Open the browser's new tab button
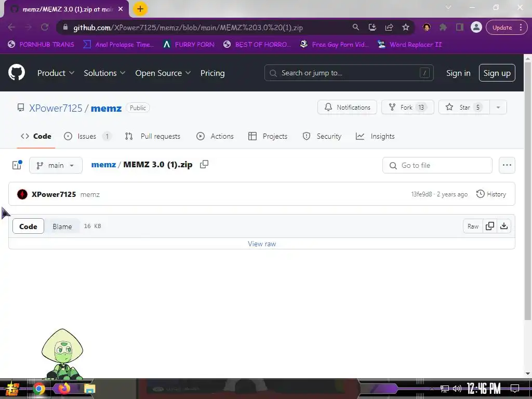Screen dimensions: 532x399 click(x=140, y=9)
